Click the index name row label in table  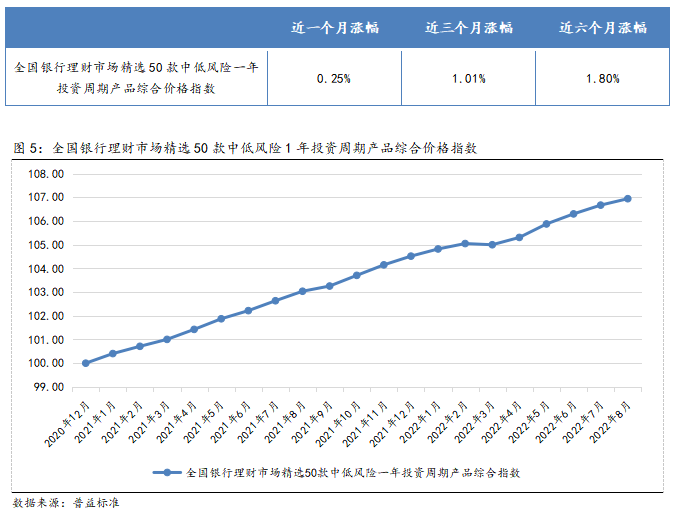click(x=137, y=78)
